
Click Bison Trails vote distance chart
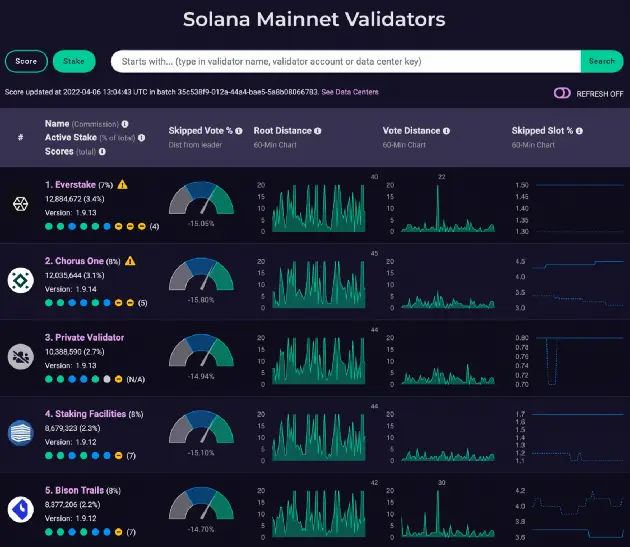tap(448, 513)
